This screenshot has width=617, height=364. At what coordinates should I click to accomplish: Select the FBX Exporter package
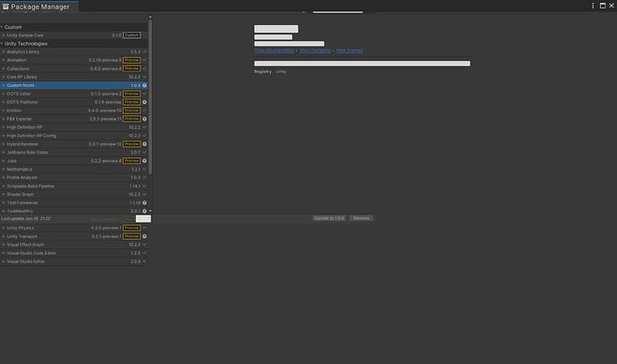(74, 119)
